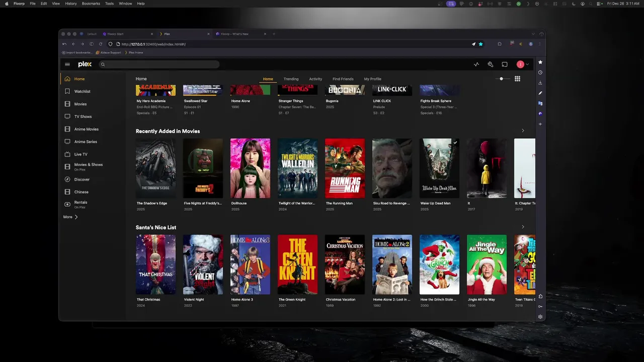This screenshot has width=644, height=362.
Task: Open the Plex hamburger menu
Action: [x=67, y=64]
